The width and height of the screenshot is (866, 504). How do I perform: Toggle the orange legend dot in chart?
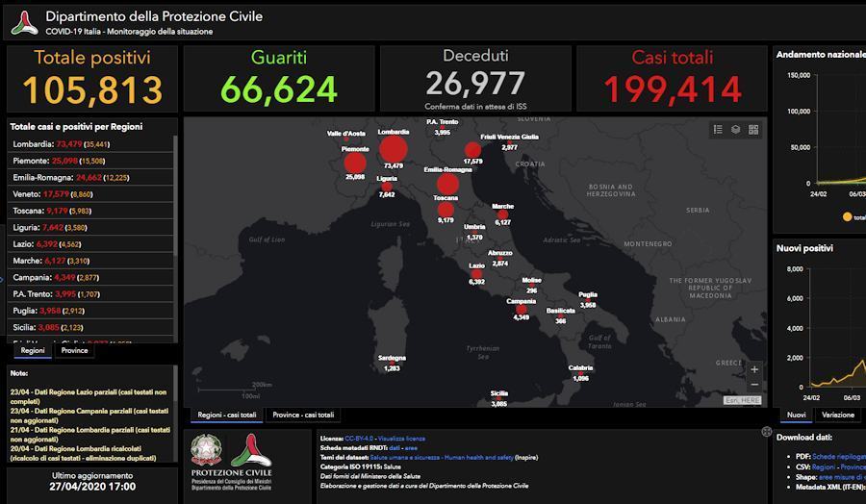847,216
